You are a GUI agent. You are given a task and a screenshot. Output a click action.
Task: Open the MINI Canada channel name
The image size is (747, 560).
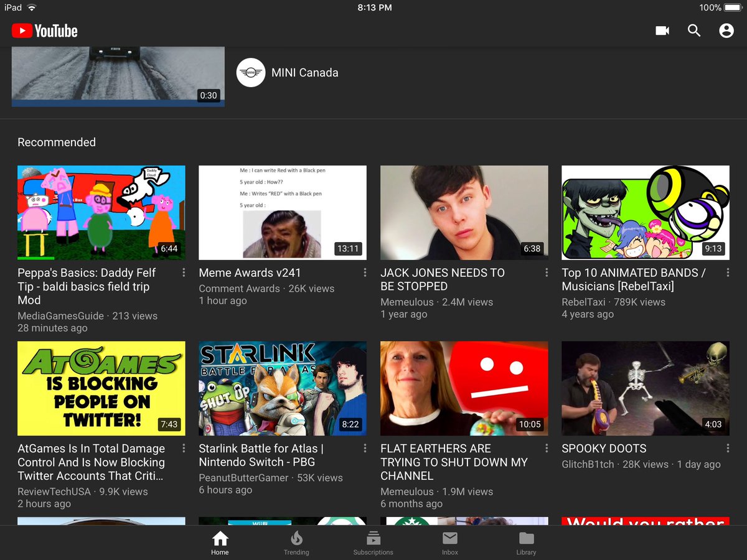[305, 73]
